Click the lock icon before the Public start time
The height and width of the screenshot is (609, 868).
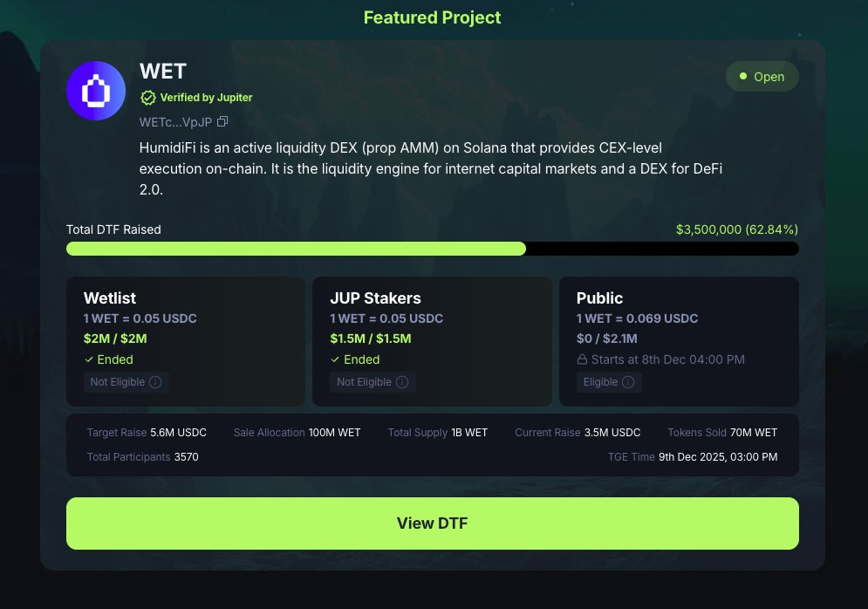point(582,359)
